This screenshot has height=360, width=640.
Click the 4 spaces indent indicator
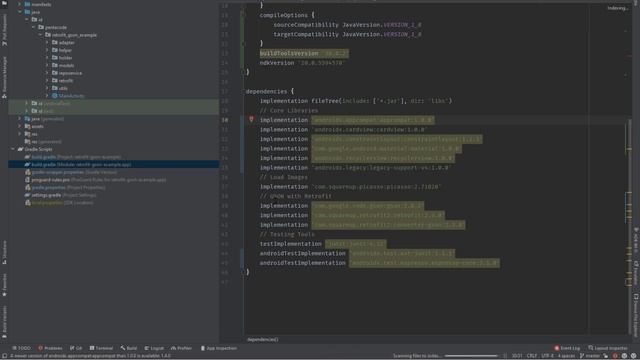tap(566, 356)
